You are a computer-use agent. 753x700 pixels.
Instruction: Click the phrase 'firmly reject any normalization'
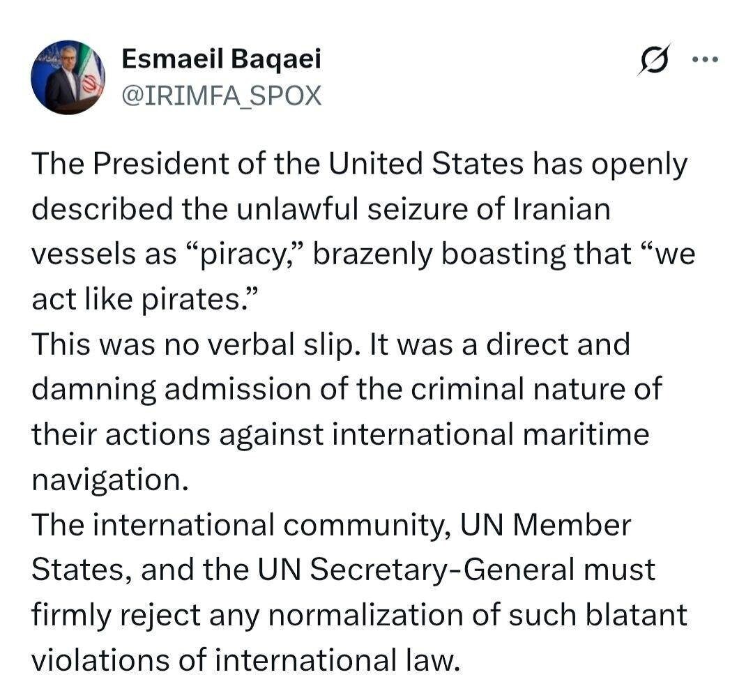coord(248,616)
